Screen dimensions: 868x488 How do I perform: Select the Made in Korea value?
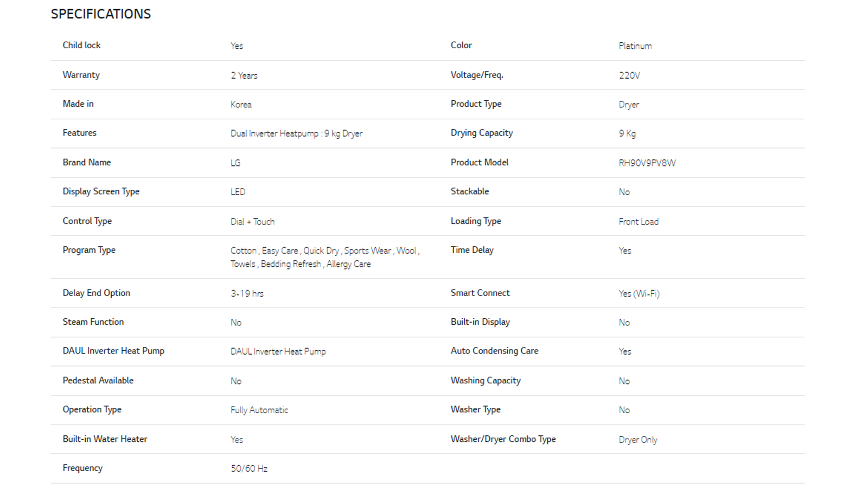241,104
